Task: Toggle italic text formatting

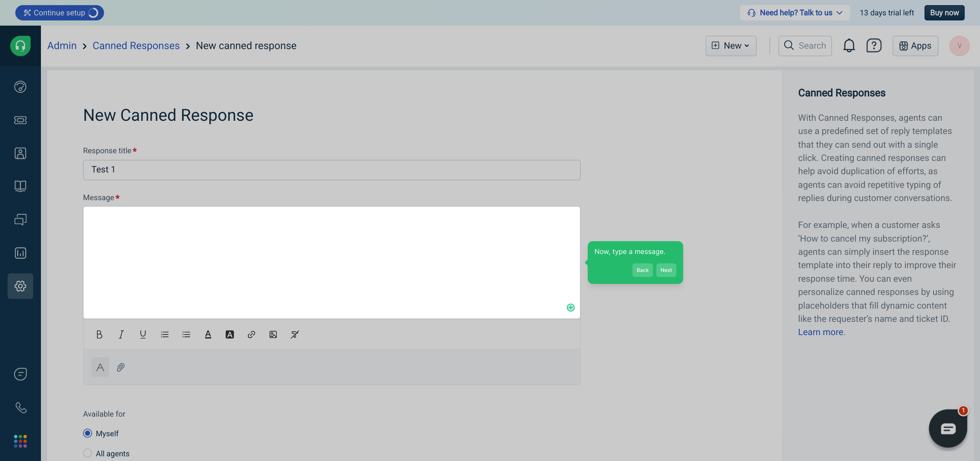Action: [x=121, y=335]
